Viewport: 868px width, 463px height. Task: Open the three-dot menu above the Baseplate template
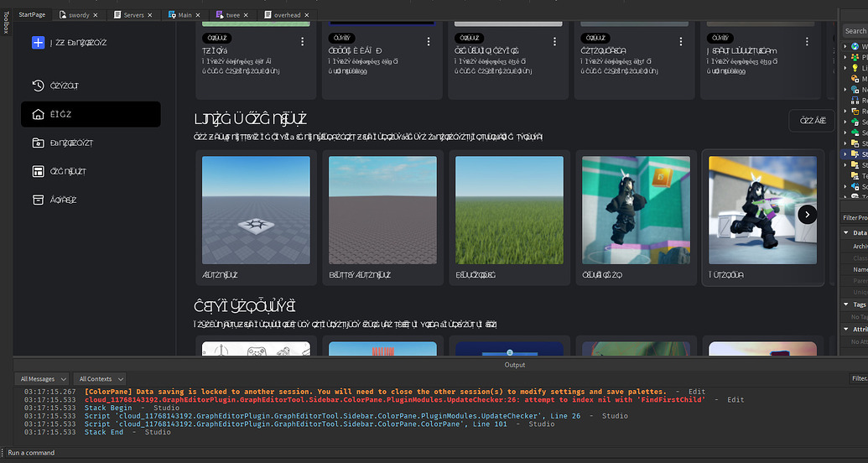pos(302,42)
